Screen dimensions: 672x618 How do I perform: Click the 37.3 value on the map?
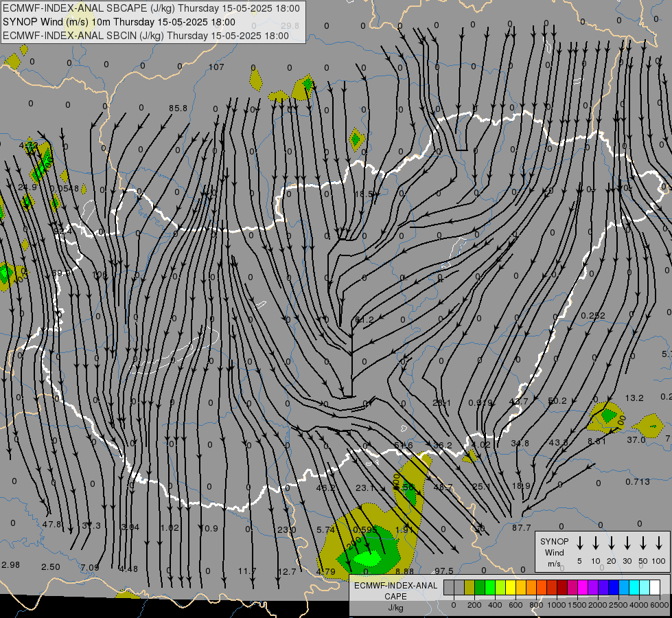[91, 526]
